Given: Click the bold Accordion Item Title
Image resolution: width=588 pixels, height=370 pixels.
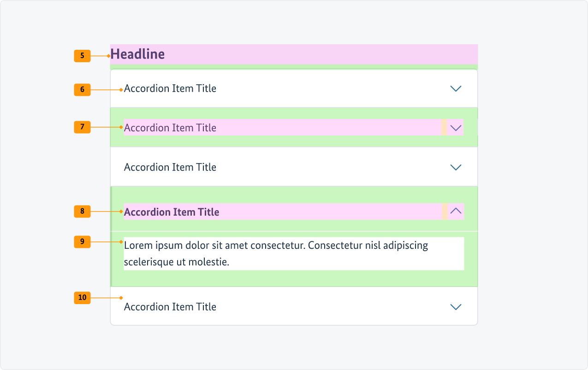Looking at the screenshot, I should (x=172, y=212).
